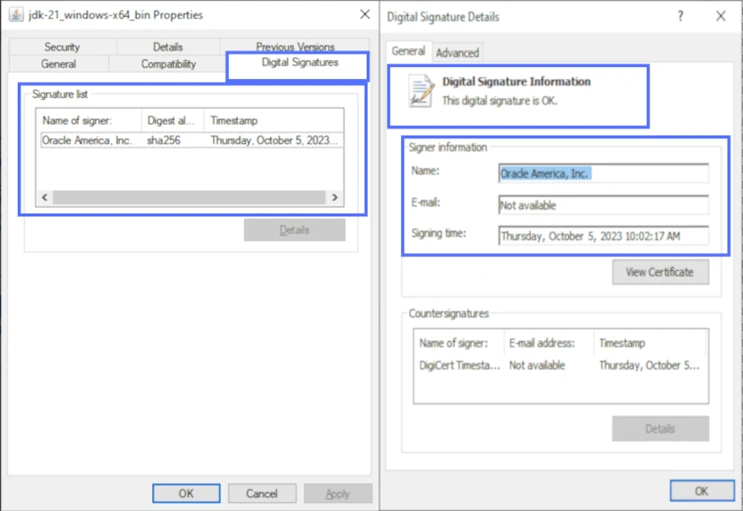Close the Digital Signature Details dialog
This screenshot has height=511, width=743.
pos(720,17)
